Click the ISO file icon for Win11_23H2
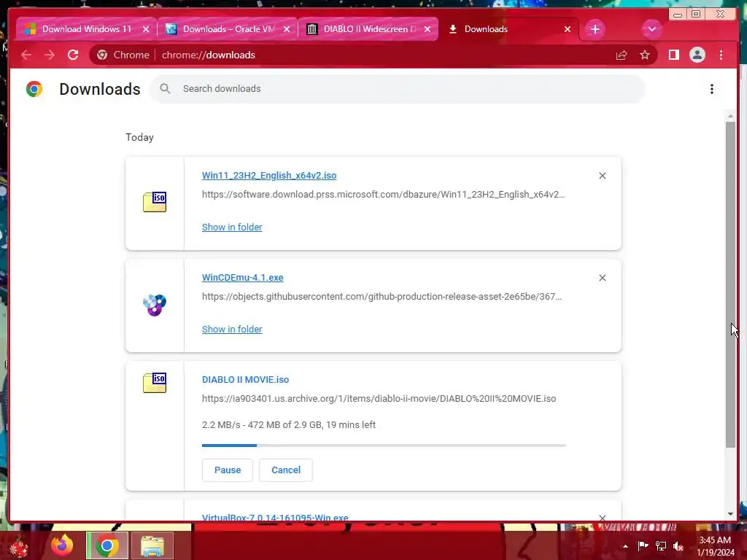The height and width of the screenshot is (560, 747). click(155, 202)
